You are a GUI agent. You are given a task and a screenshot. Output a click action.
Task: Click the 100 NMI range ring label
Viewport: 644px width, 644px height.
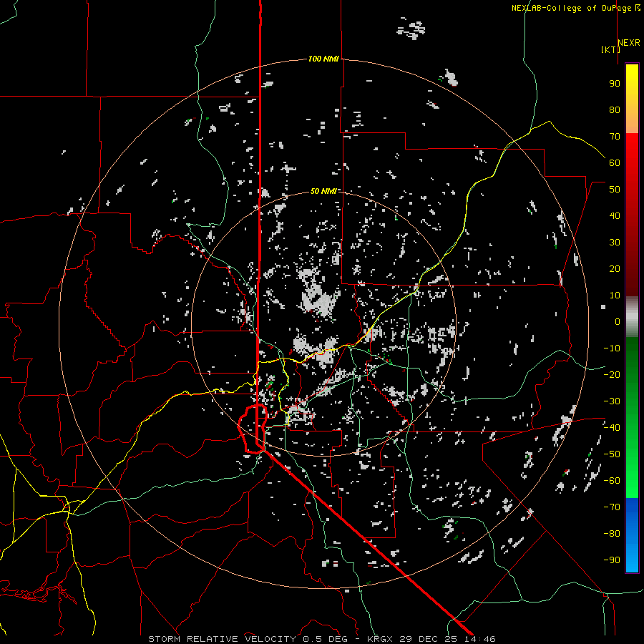[x=323, y=59]
